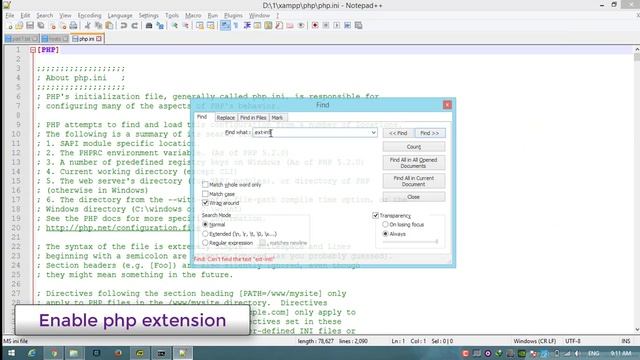Click Find All in All Opened Documents

tap(414, 163)
